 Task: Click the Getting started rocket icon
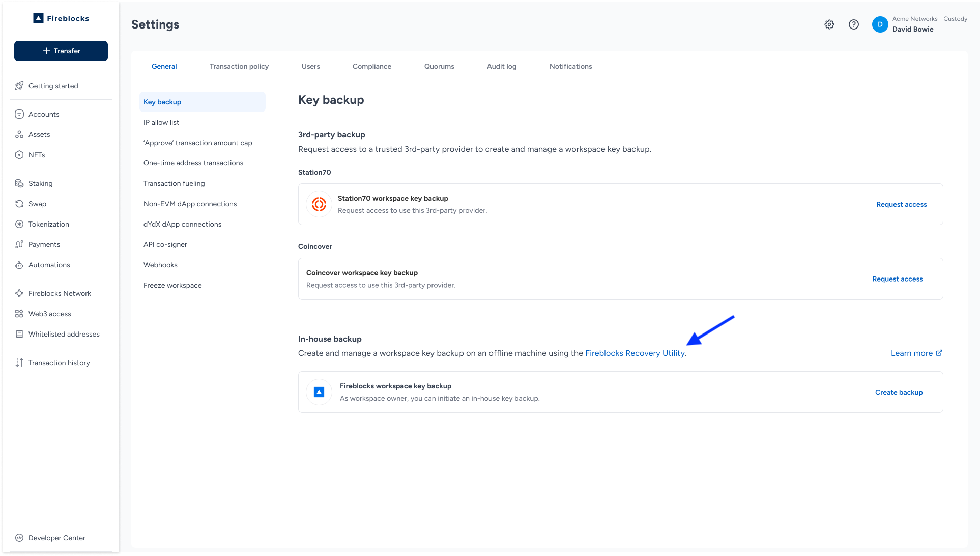click(x=19, y=86)
